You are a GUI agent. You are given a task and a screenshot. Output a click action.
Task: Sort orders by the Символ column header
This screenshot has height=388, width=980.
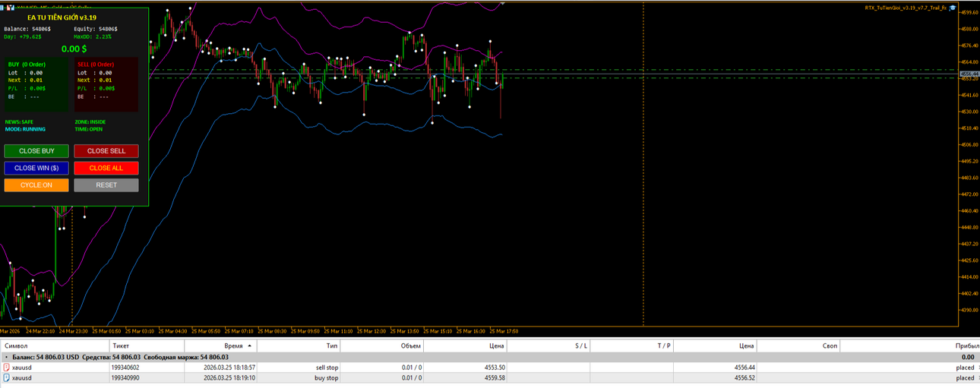coord(54,346)
